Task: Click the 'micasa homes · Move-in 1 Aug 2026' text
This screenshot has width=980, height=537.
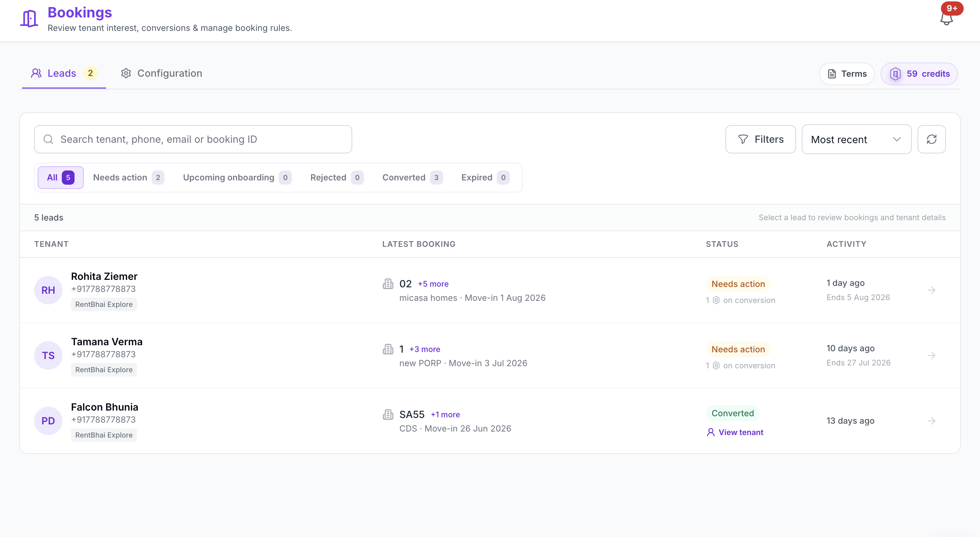Action: click(472, 298)
